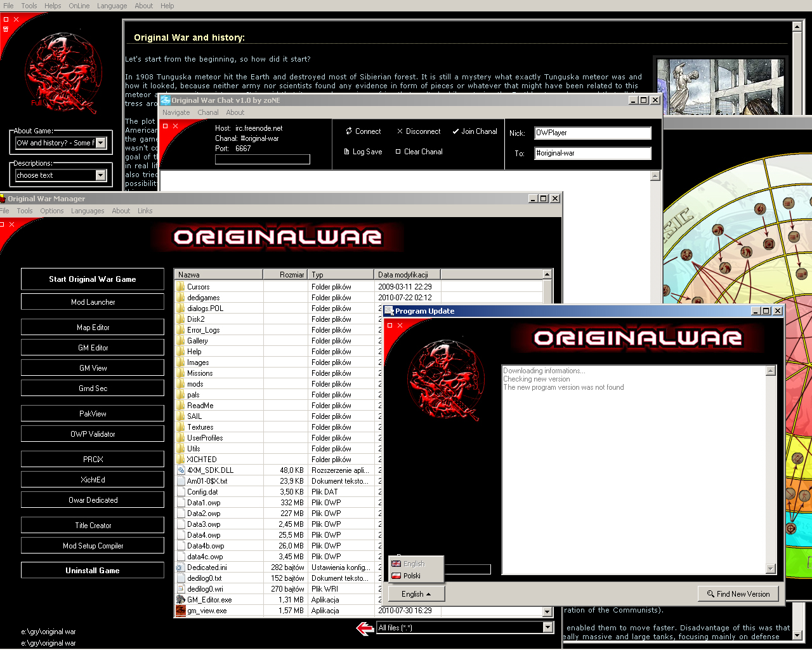The image size is (812, 650).
Task: Click the Cursors folder icon
Action: pyautogui.click(x=181, y=287)
